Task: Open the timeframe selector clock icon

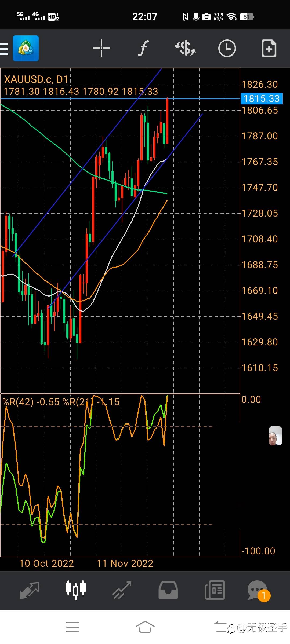Action: 227,48
